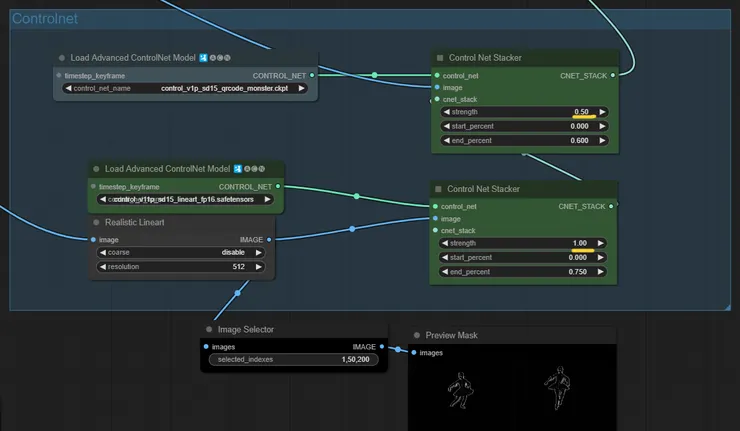Decrease start_percent on the strength 1.00 stacker
The image size is (740, 431).
pos(445,257)
